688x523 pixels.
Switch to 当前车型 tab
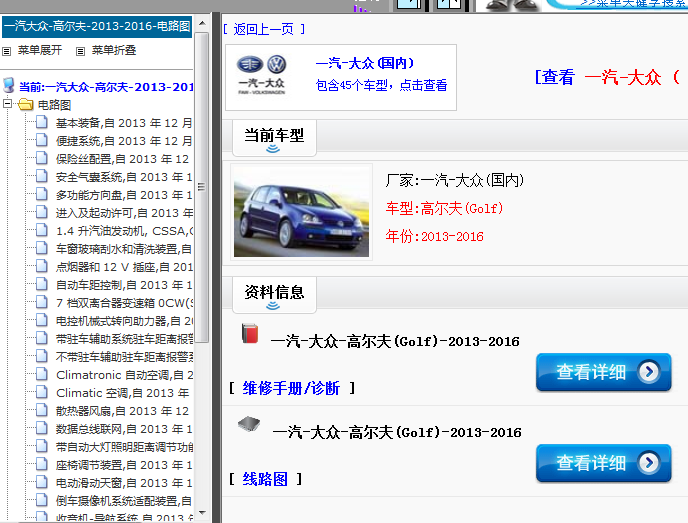pyautogui.click(x=274, y=137)
